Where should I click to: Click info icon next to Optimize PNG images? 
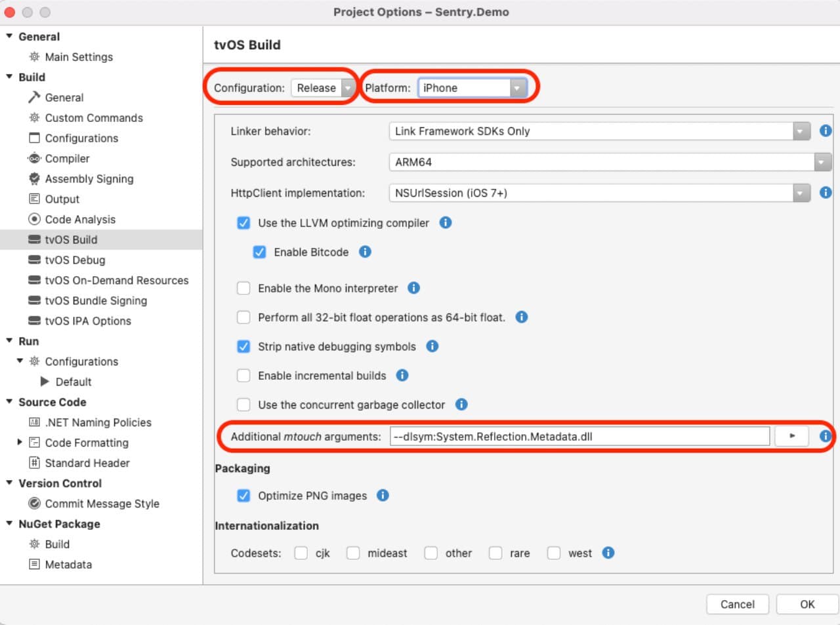click(383, 496)
